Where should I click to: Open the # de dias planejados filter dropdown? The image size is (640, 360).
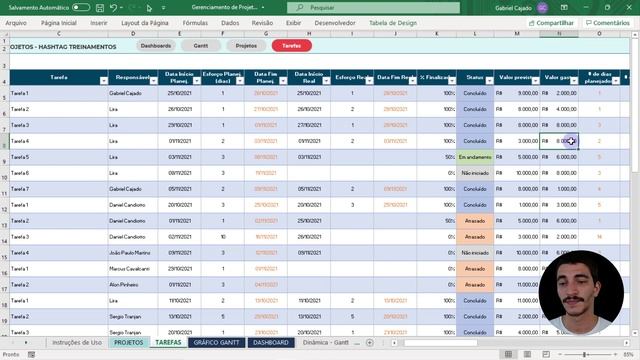click(616, 81)
